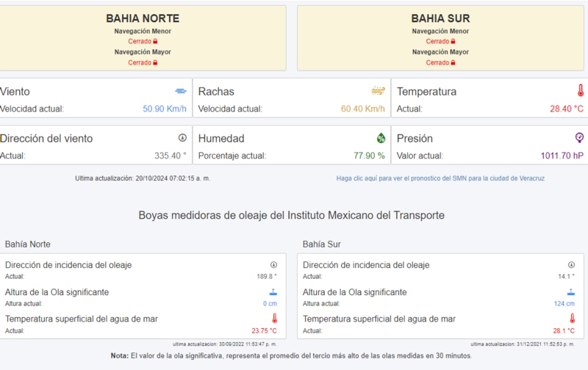Click the BAHIA SUR heading

click(x=440, y=18)
